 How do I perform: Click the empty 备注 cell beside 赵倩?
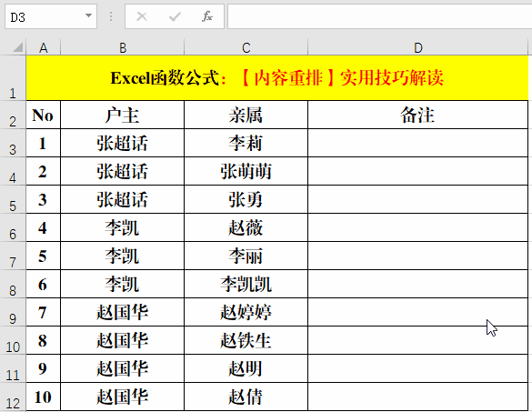click(418, 397)
